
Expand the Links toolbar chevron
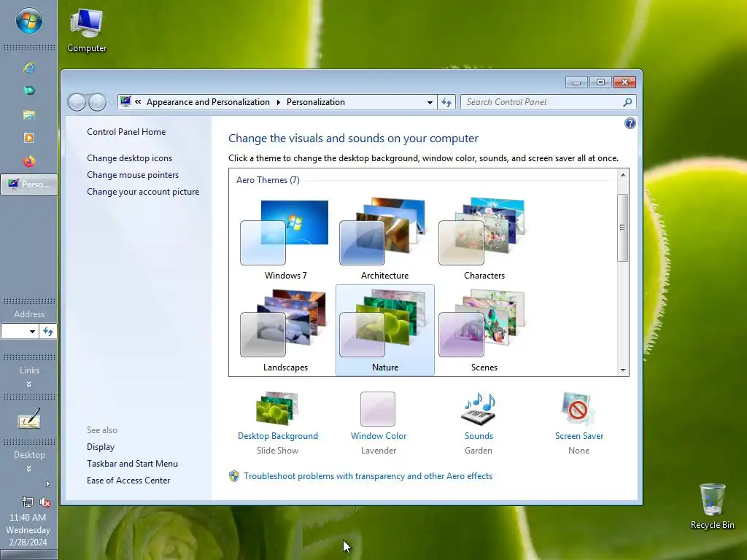click(x=29, y=384)
